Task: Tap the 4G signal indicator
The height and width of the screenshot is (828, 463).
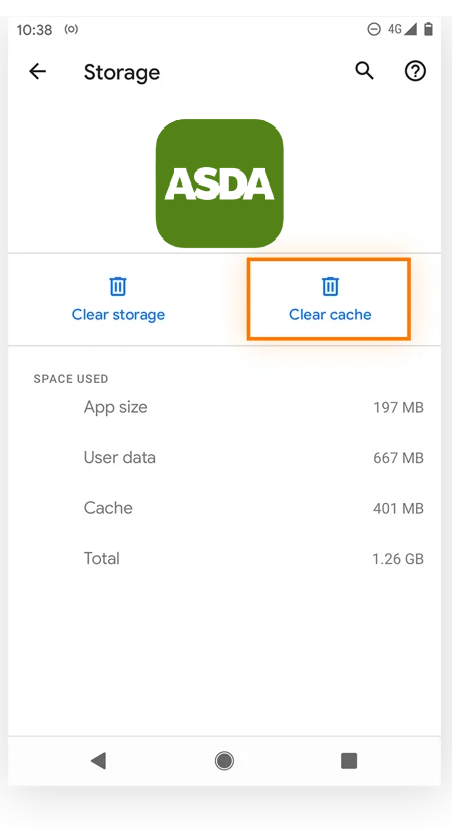Action: (x=402, y=29)
